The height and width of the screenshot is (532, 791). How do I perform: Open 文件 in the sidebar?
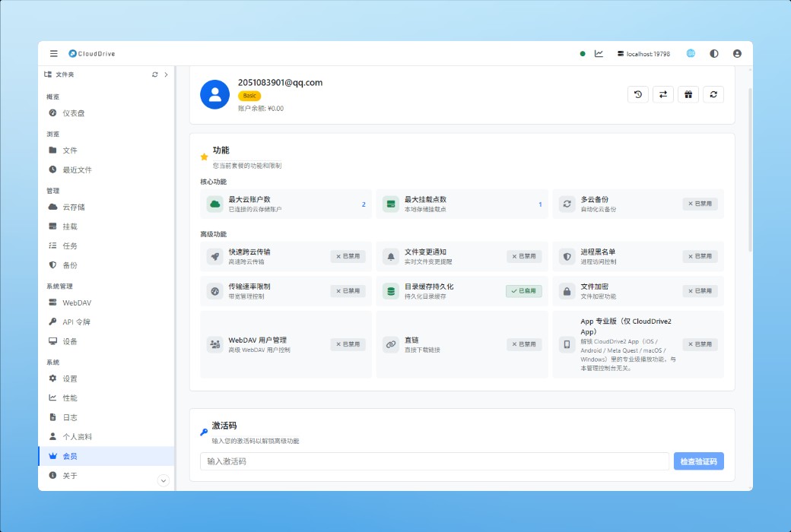(x=106, y=150)
